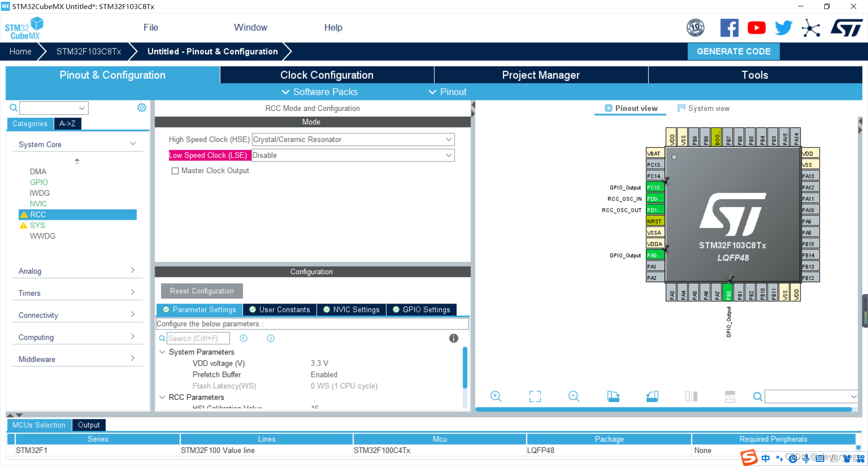
Task: Rotate chip view clockwise icon
Action: point(613,397)
